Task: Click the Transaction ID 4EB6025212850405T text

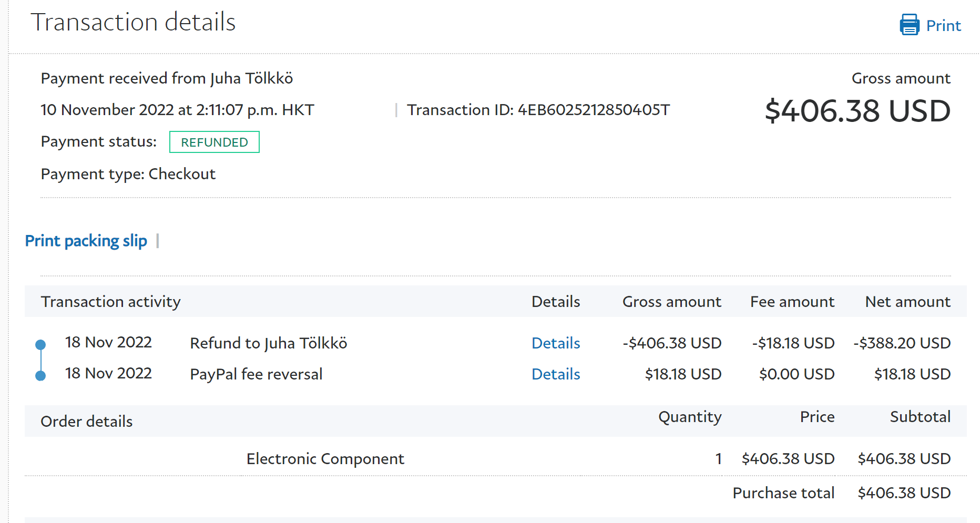Action: [538, 110]
